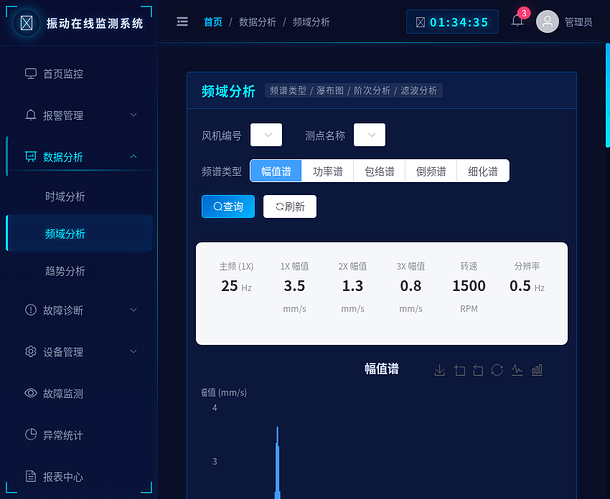Switch the chart to bar view
The image size is (610, 499).
[537, 370]
